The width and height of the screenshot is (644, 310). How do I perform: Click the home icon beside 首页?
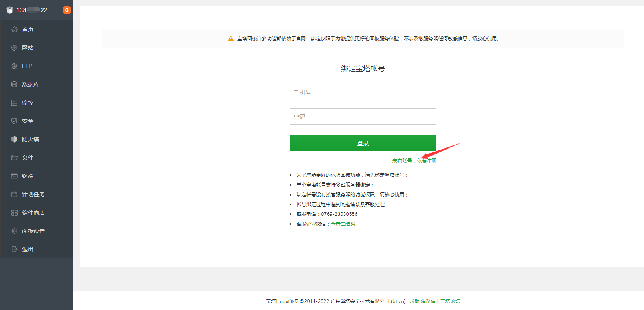[x=14, y=29]
